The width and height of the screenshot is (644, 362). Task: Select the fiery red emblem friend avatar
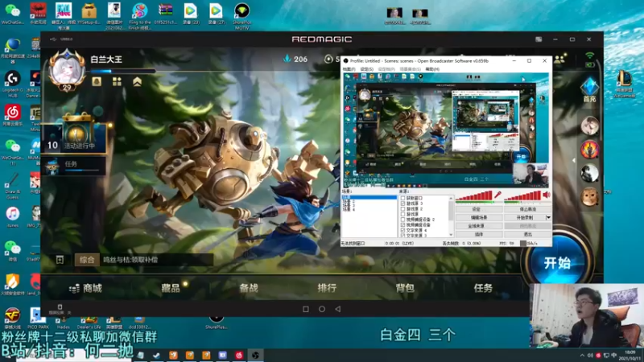(x=589, y=150)
